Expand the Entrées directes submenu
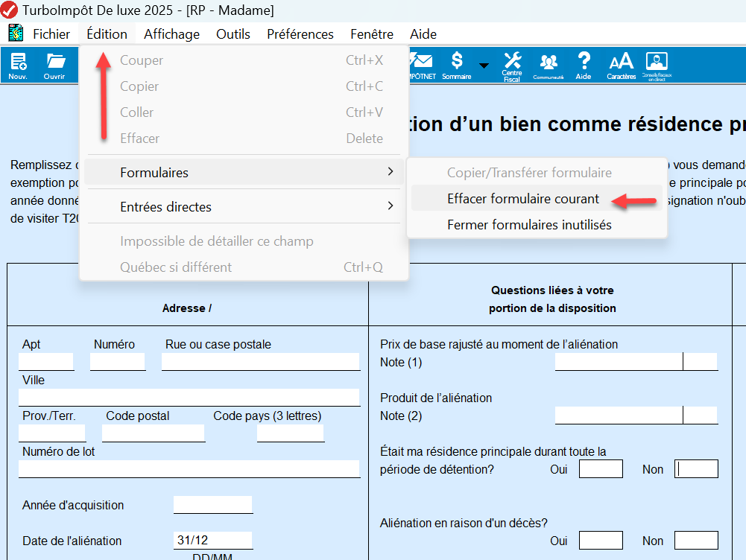This screenshot has width=746, height=560. pyautogui.click(x=244, y=206)
